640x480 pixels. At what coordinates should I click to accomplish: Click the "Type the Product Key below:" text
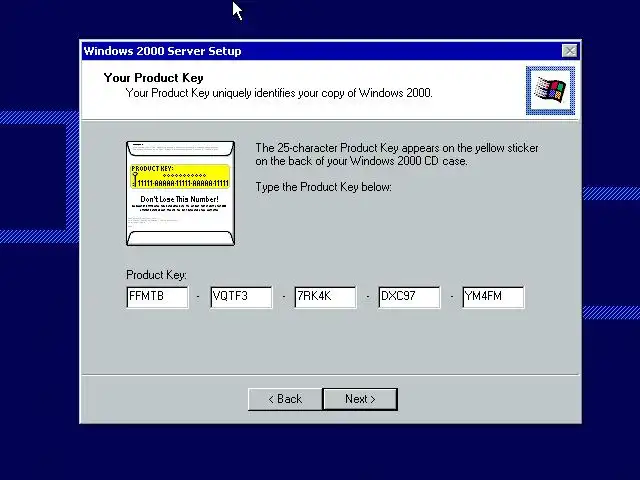[x=323, y=187]
